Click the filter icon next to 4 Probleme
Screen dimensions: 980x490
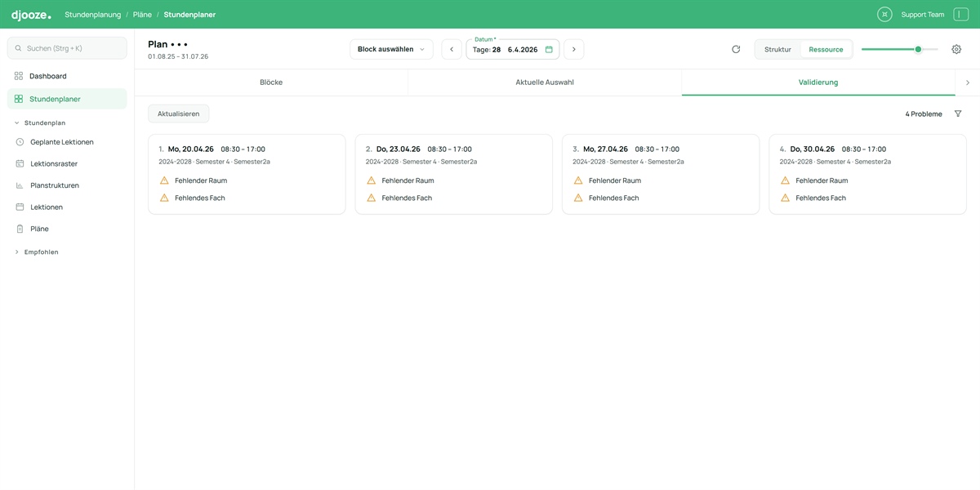pos(958,114)
